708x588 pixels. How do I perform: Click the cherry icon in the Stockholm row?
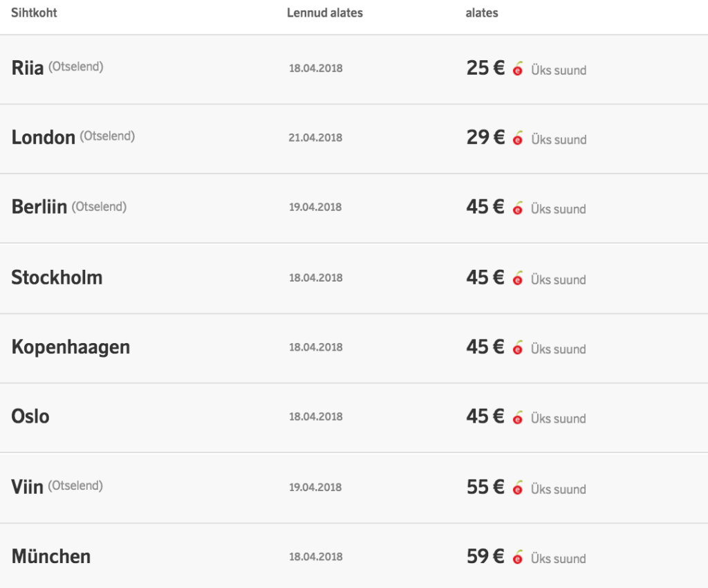[518, 279]
